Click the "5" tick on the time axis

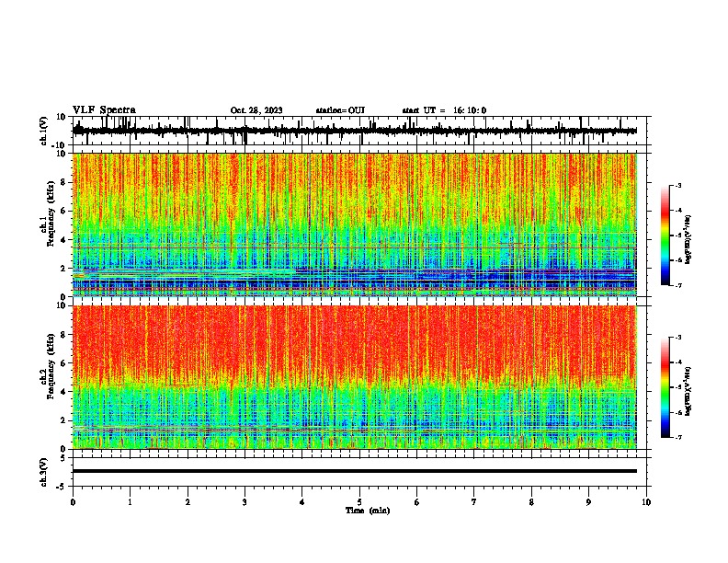click(x=359, y=502)
